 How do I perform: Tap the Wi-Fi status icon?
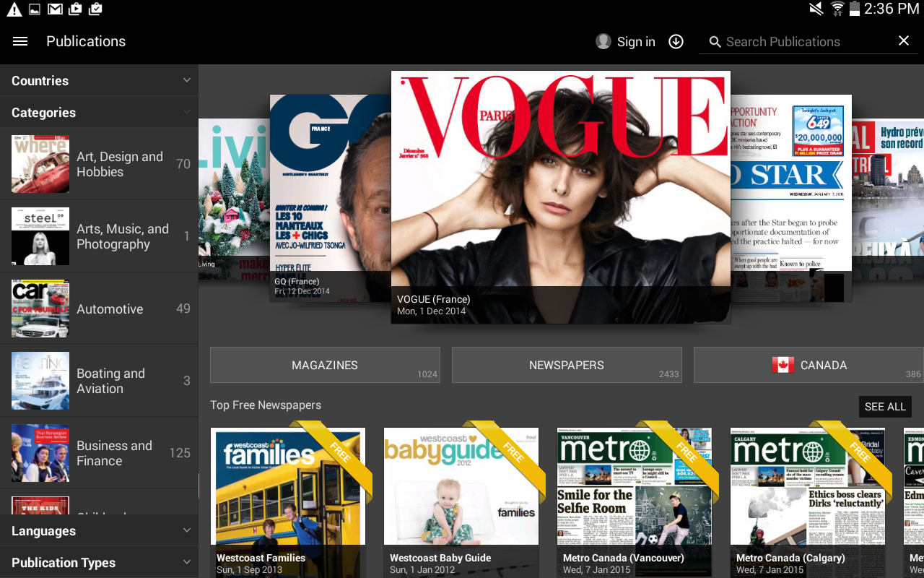837,9
